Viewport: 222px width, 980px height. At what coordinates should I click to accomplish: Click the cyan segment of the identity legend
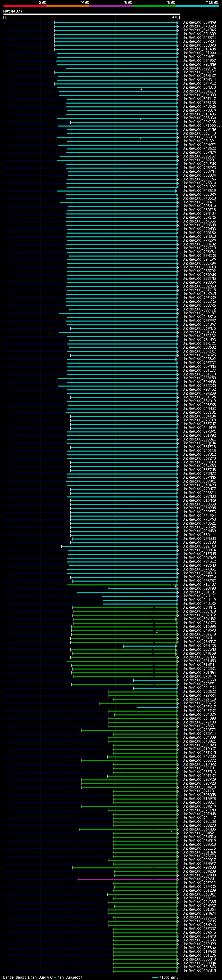pyautogui.click(x=197, y=7)
